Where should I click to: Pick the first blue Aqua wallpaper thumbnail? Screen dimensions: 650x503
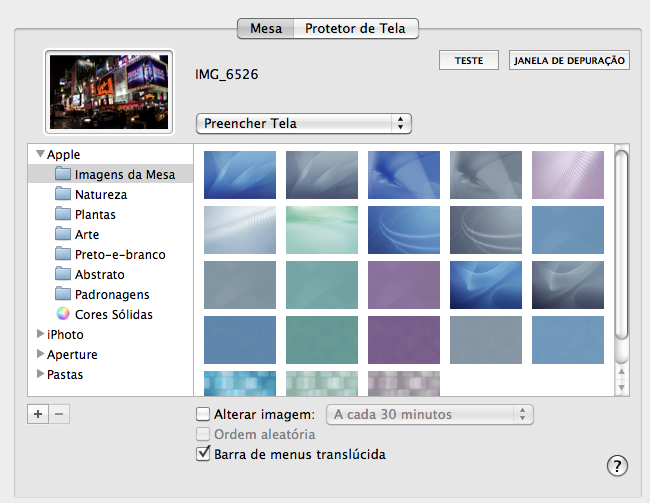(240, 175)
